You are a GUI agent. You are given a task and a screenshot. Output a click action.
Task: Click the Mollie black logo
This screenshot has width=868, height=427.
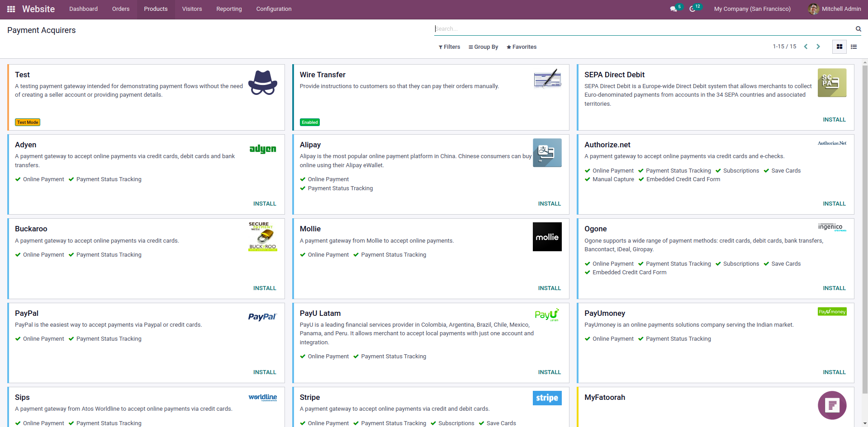coord(547,237)
